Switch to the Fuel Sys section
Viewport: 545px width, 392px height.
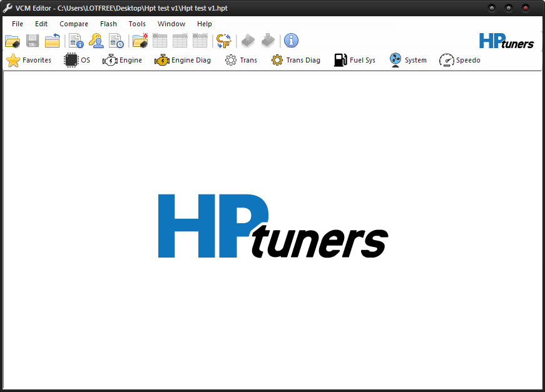coord(355,61)
